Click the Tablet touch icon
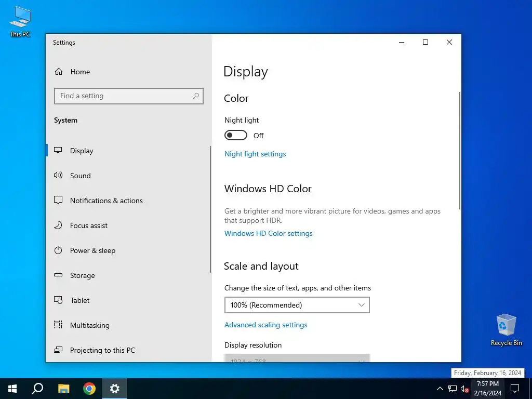This screenshot has height=399, width=532. tap(58, 300)
